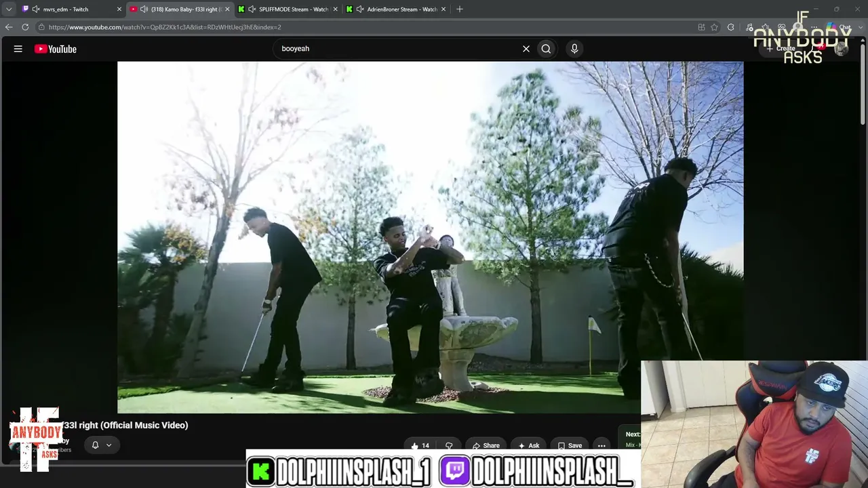The height and width of the screenshot is (488, 868).
Task: Expand the chevron next to Chat
Action: click(x=859, y=27)
